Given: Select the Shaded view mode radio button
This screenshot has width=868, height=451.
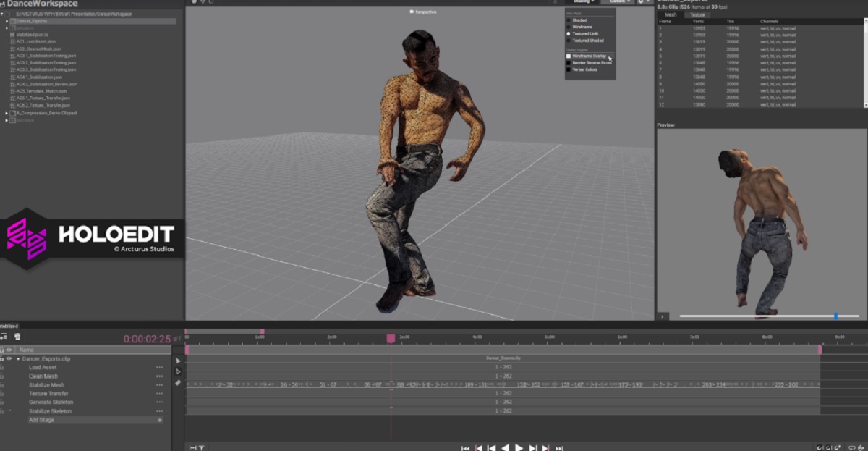Looking at the screenshot, I should click(x=569, y=20).
